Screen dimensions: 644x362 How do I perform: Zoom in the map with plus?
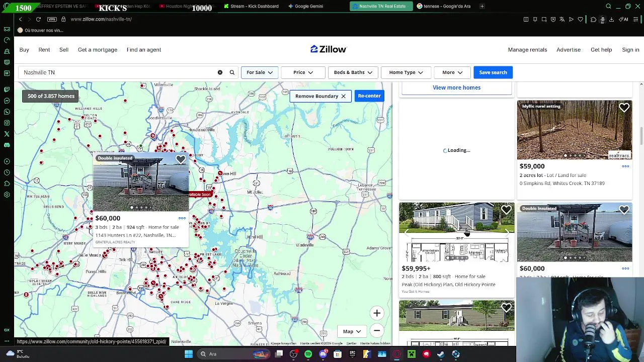pyautogui.click(x=377, y=313)
